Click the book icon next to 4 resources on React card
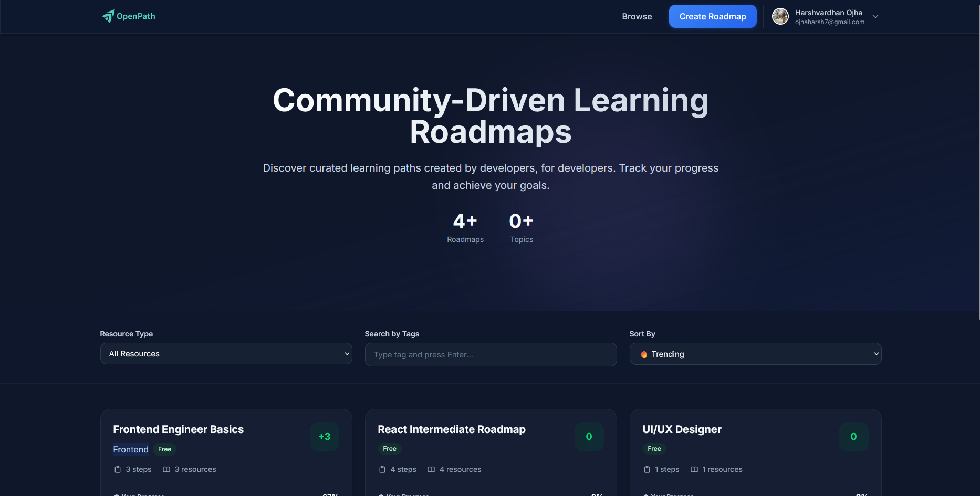 click(x=431, y=469)
